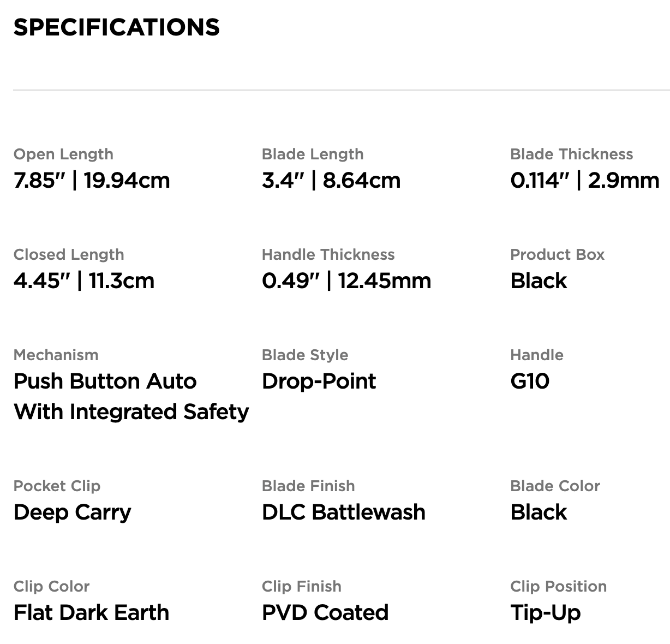Image resolution: width=670 pixels, height=644 pixels.
Task: Click the PVD Coated clip finish value
Action: coord(325,613)
